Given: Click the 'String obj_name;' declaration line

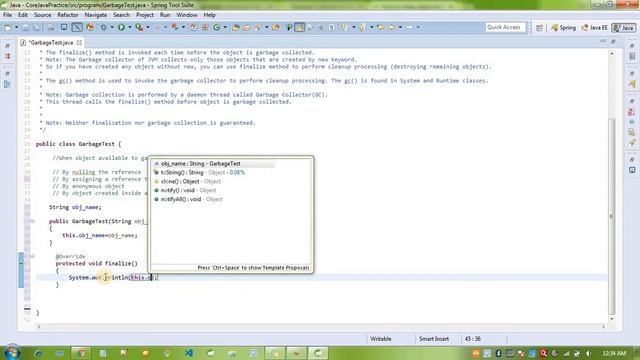Looking at the screenshot, I should coord(75,207).
